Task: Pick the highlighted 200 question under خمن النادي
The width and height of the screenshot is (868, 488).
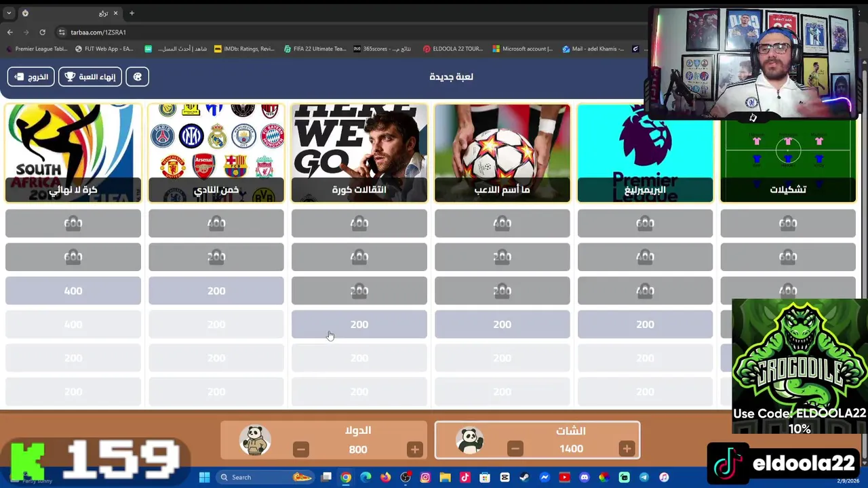Action: [216, 291]
